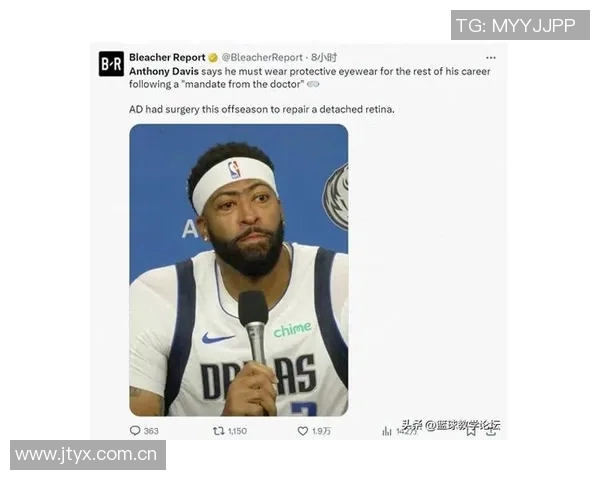Screen dimensions: 600x480
Task: Open the view count bar chart icon
Action: click(x=387, y=431)
